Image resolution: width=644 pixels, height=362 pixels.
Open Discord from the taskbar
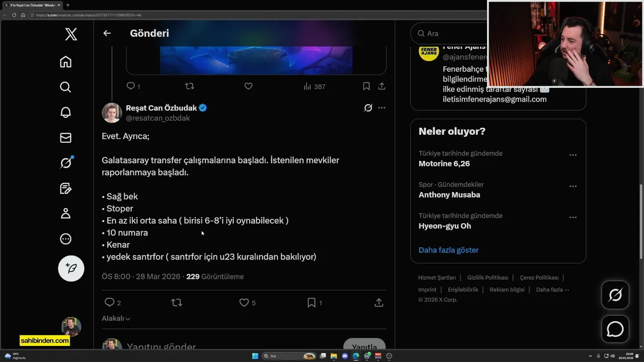pos(345,356)
